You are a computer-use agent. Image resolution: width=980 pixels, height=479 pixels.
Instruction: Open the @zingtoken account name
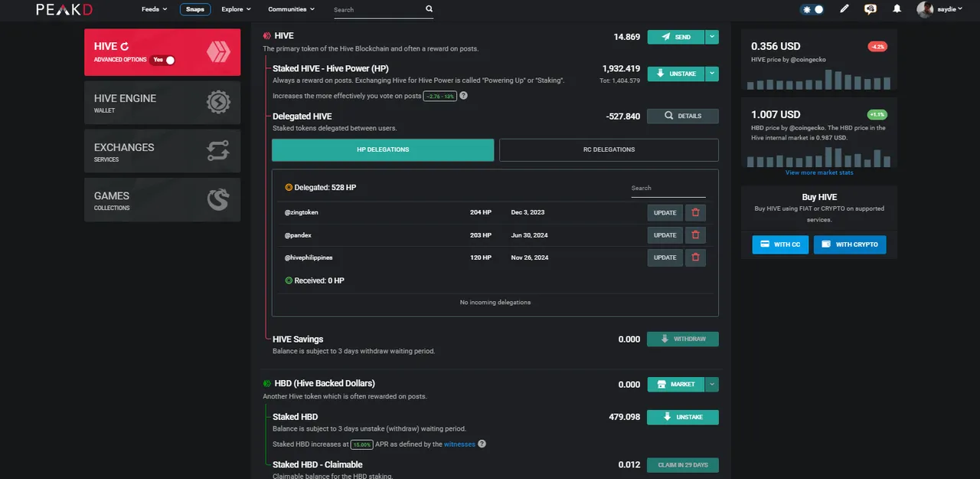tap(302, 212)
